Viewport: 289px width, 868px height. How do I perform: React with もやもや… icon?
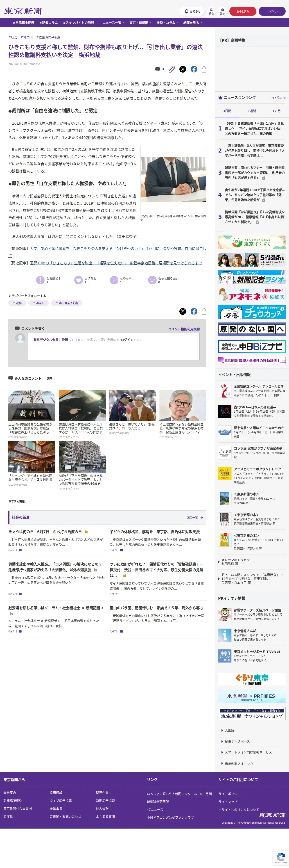point(114,280)
